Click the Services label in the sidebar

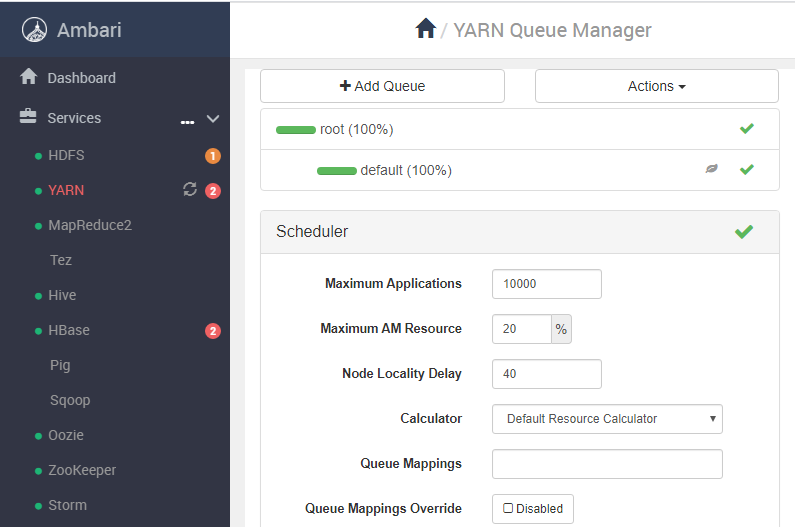click(x=74, y=118)
